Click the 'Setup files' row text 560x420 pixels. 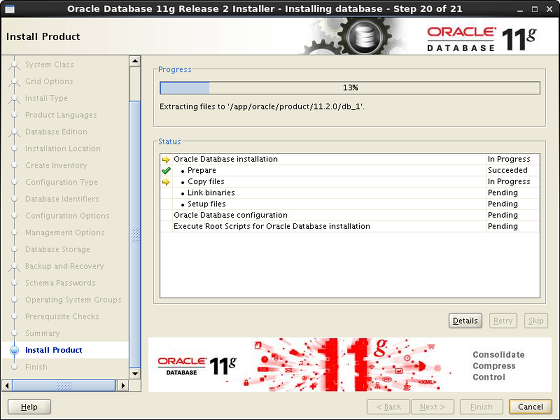point(206,204)
